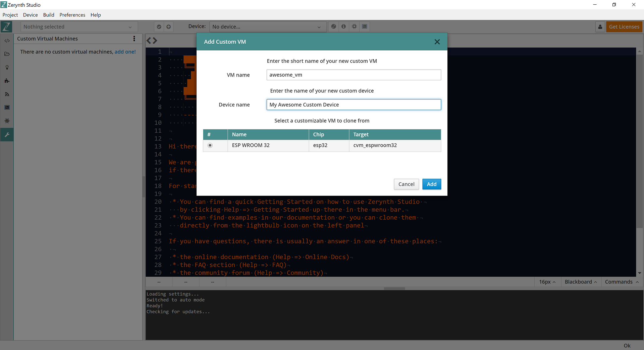Click the Zerynth register device toolbar icon
This screenshot has height=350, width=644.
coord(333,26)
